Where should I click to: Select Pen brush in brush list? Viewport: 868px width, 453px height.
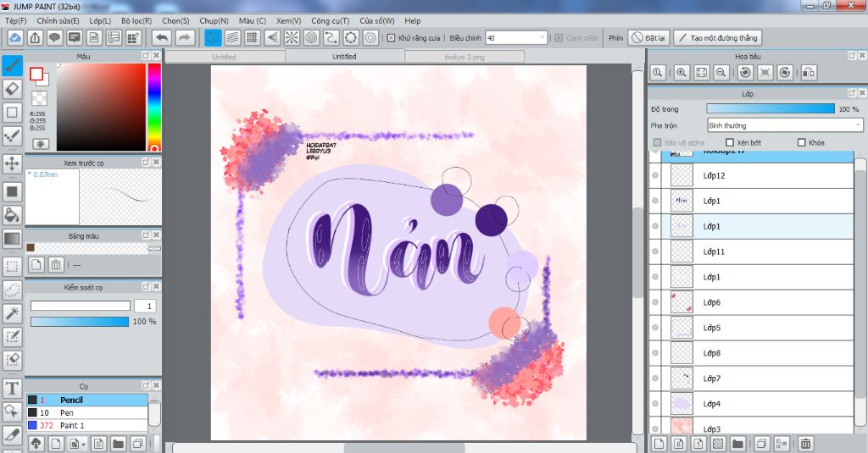click(x=87, y=412)
